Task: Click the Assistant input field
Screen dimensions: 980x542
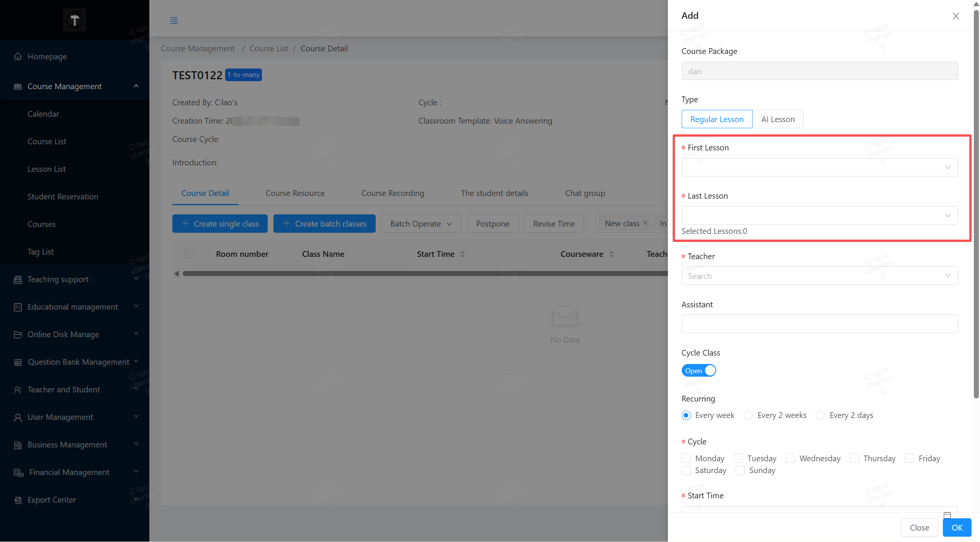Action: [819, 324]
